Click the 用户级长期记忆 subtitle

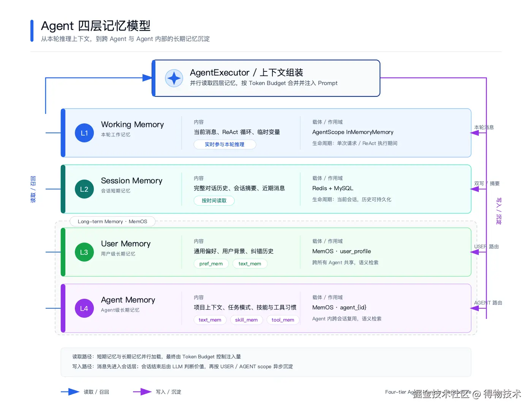pos(118,254)
